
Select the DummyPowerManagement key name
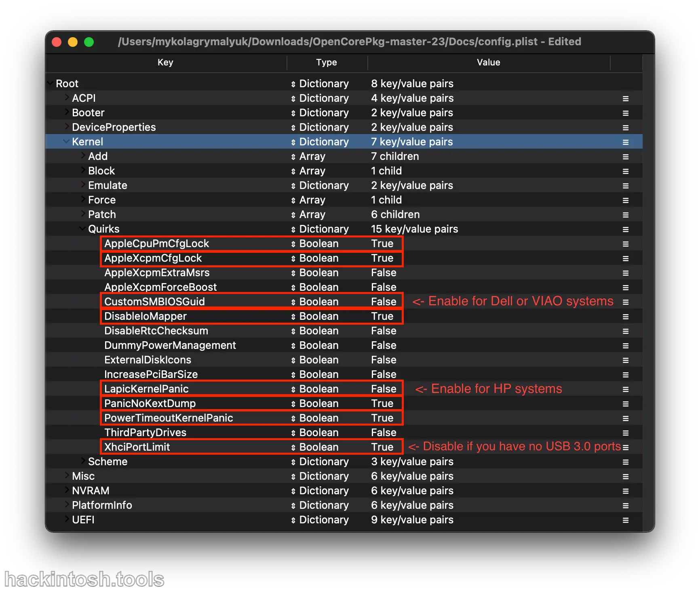tap(170, 345)
